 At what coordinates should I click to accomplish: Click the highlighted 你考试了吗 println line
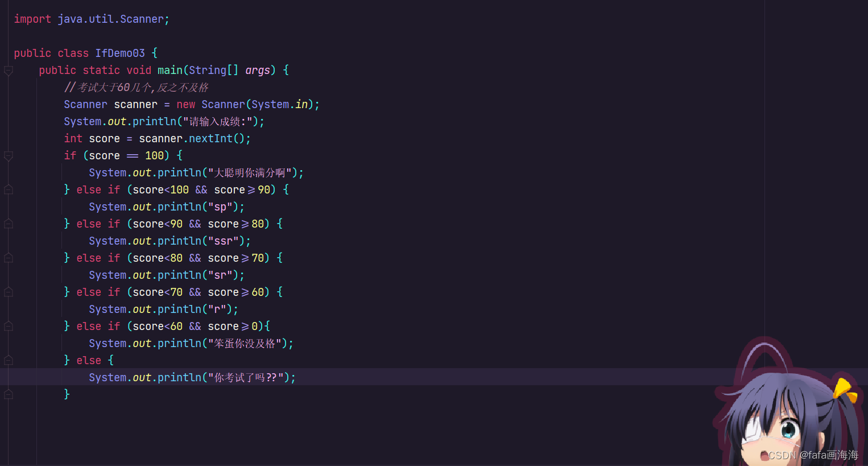(192, 377)
